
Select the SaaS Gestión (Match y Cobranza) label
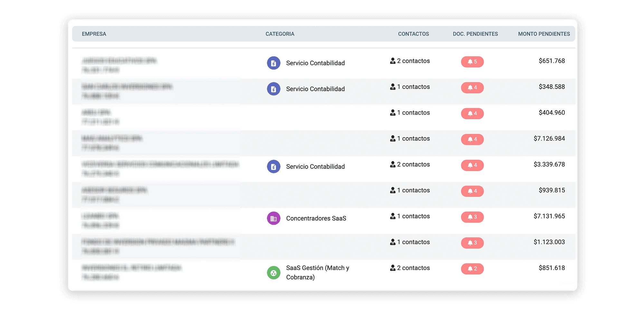pyautogui.click(x=317, y=272)
